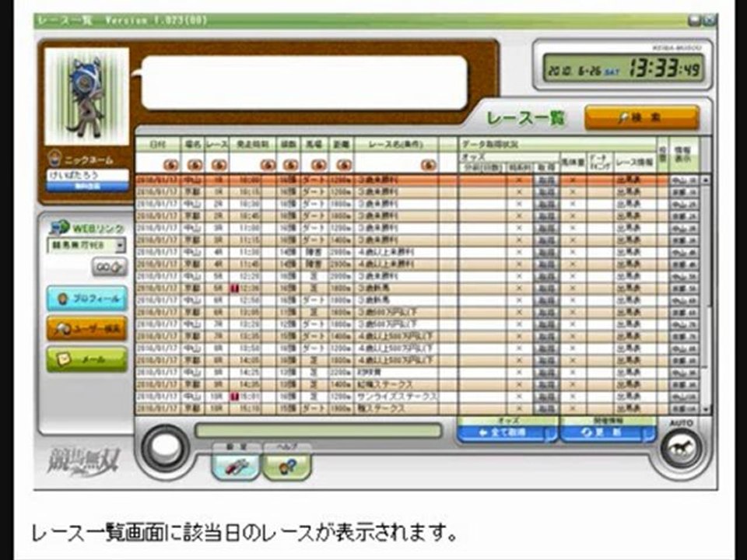Screen dimensions: 747x560
Task: Click 取得 in the 京都 1R 10:15 row
Action: [x=546, y=192]
